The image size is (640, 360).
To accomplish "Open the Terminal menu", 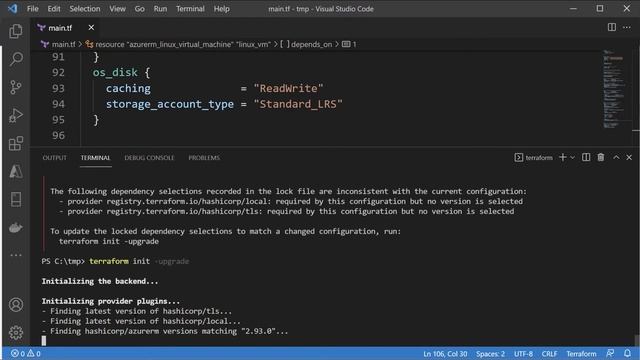I will coord(190,9).
